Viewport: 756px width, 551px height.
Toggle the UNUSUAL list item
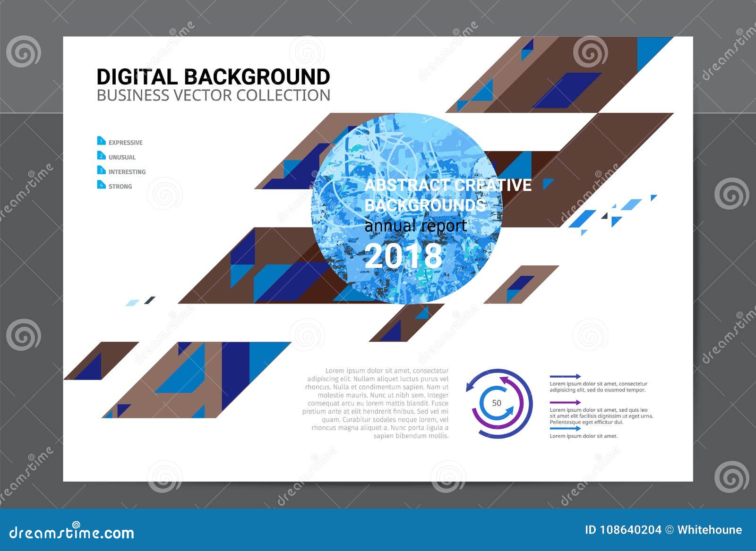pos(122,156)
